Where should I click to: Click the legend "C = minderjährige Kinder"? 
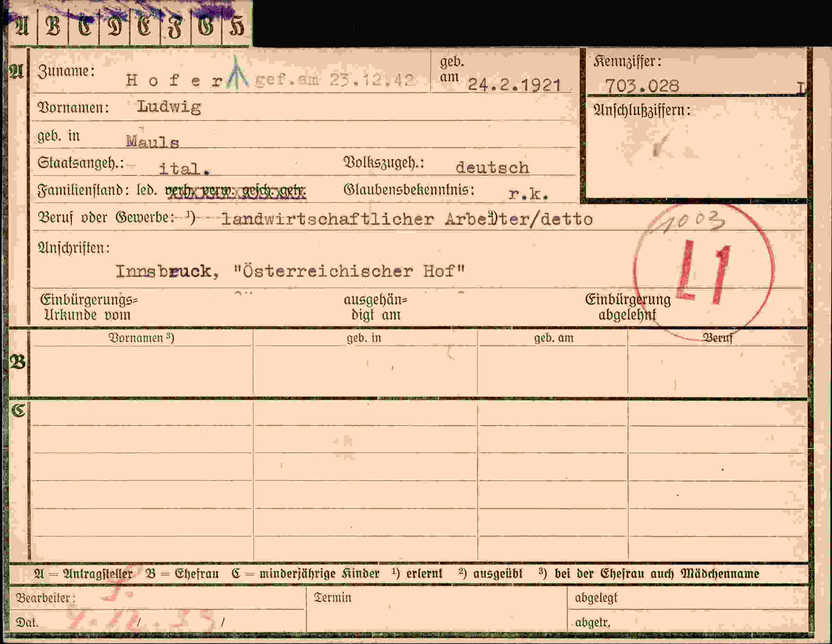(305, 574)
